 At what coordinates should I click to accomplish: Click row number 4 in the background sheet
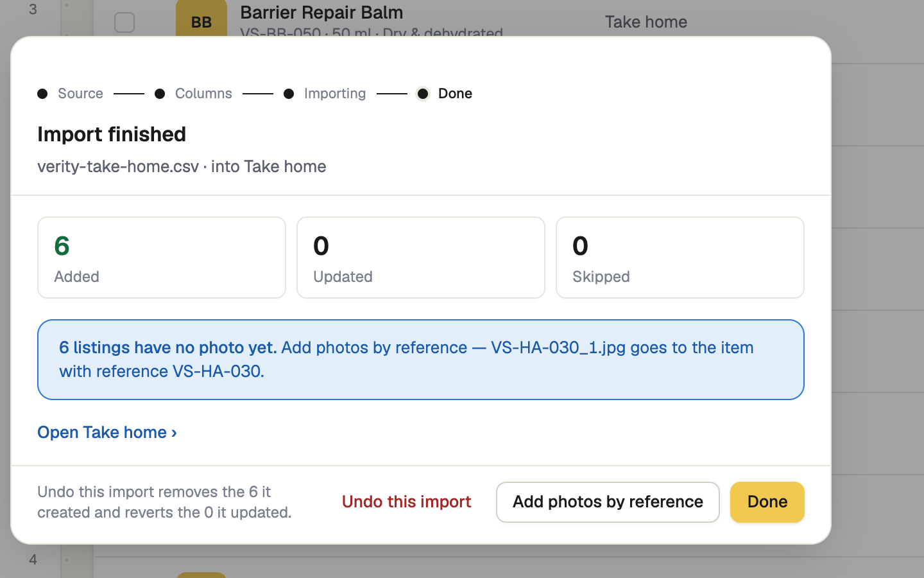(x=33, y=559)
